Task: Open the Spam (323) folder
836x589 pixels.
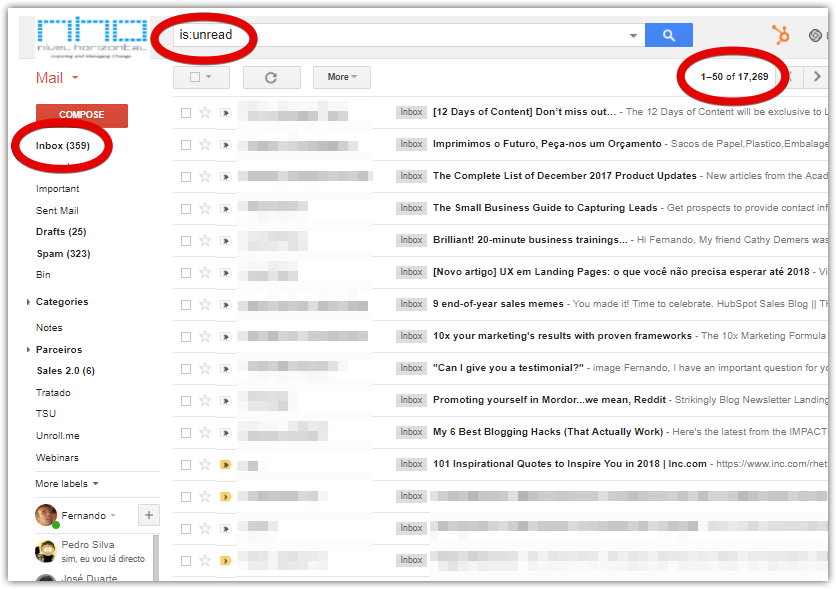Action: click(x=63, y=254)
